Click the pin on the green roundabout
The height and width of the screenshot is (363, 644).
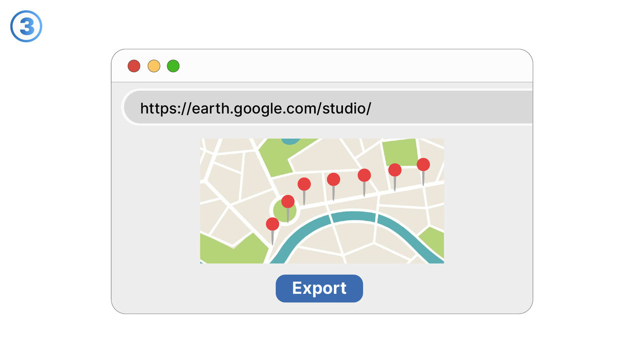click(x=288, y=201)
